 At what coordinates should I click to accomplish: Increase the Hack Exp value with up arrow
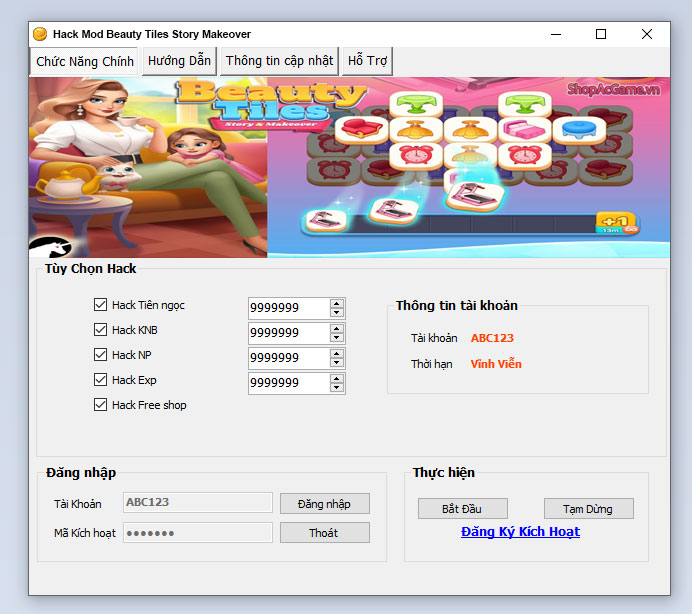point(337,378)
